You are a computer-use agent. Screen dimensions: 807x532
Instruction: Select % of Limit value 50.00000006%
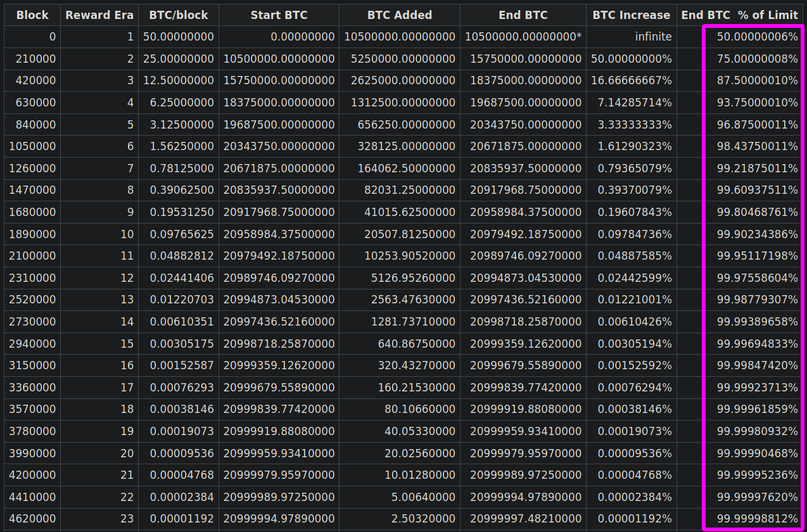(740, 37)
